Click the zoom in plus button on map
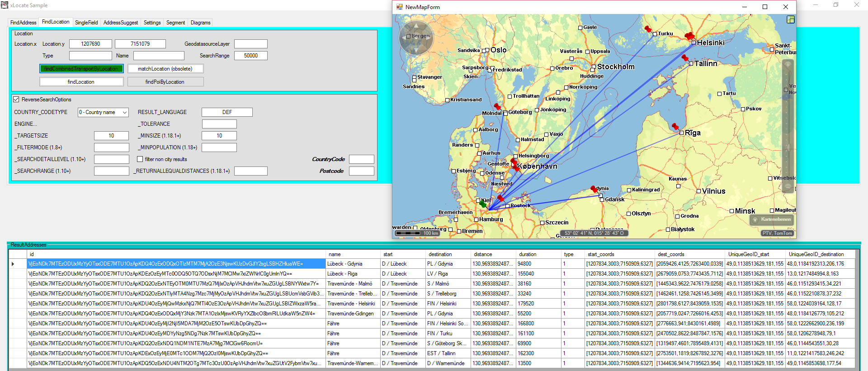The image size is (868, 371). coord(788,65)
